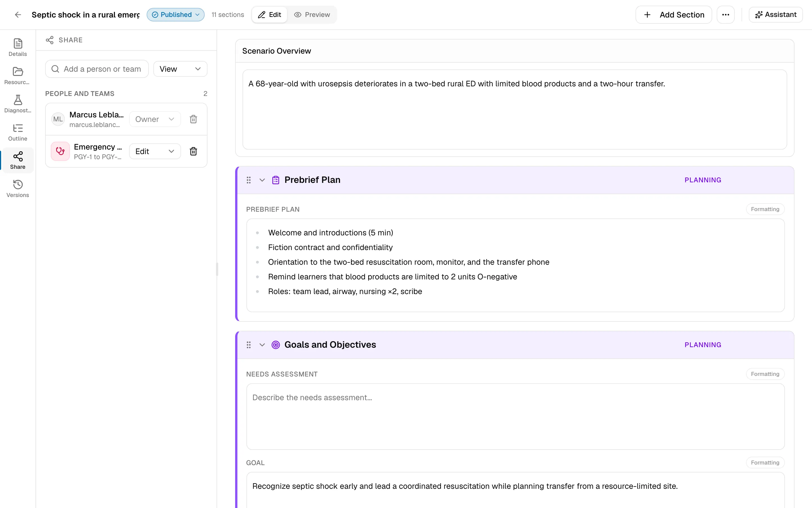
Task: Click the 'Roles: team lead' bullet line
Action: (345, 291)
